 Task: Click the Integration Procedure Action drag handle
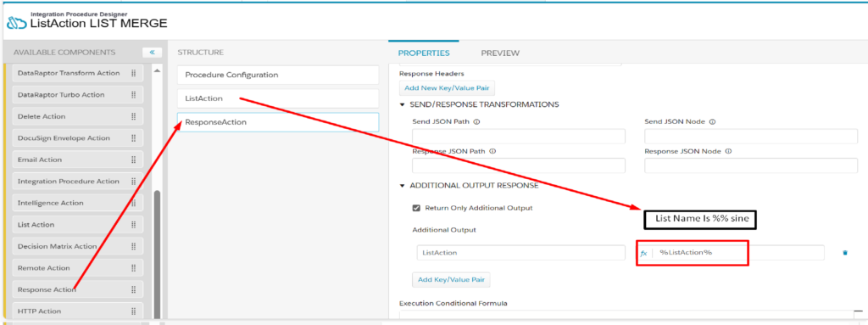[133, 182]
